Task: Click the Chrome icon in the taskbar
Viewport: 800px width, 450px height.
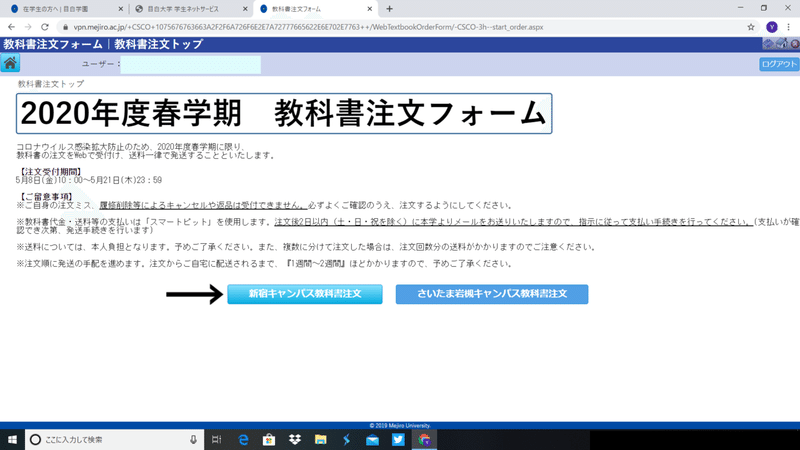Action: click(424, 439)
